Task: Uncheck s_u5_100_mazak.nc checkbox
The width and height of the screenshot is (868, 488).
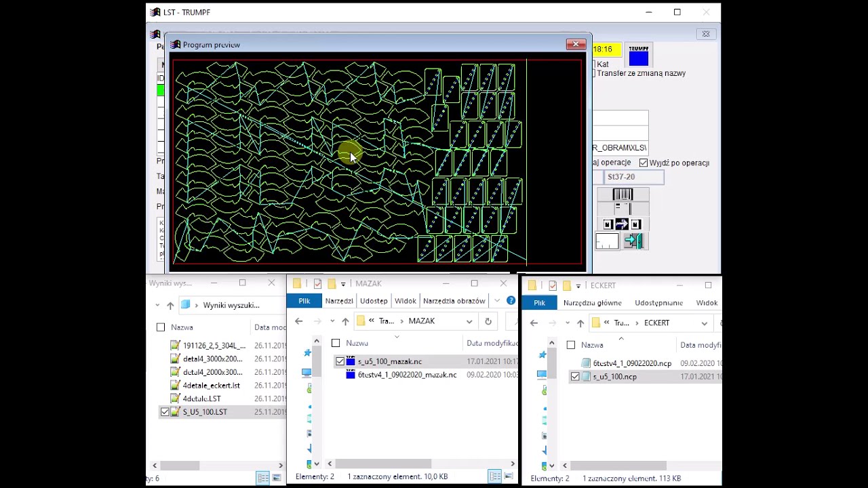Action: [x=340, y=362]
